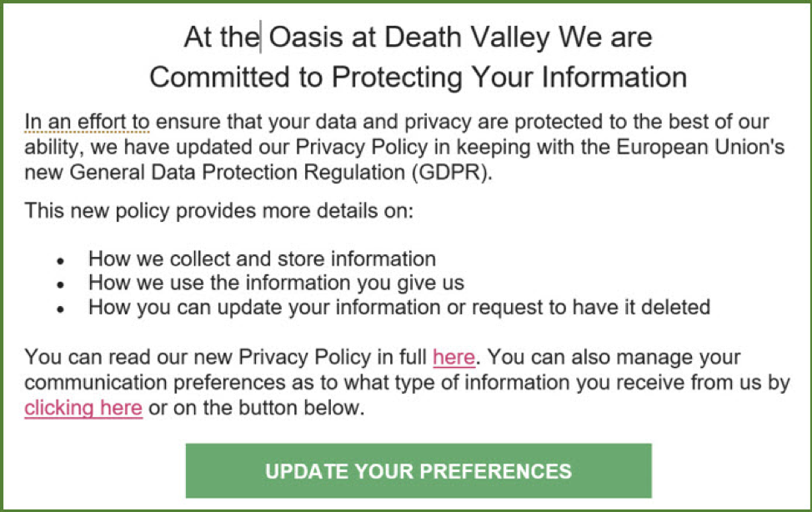812x512 pixels.
Task: Follow the "clicking here" preferences link
Action: click(x=83, y=409)
